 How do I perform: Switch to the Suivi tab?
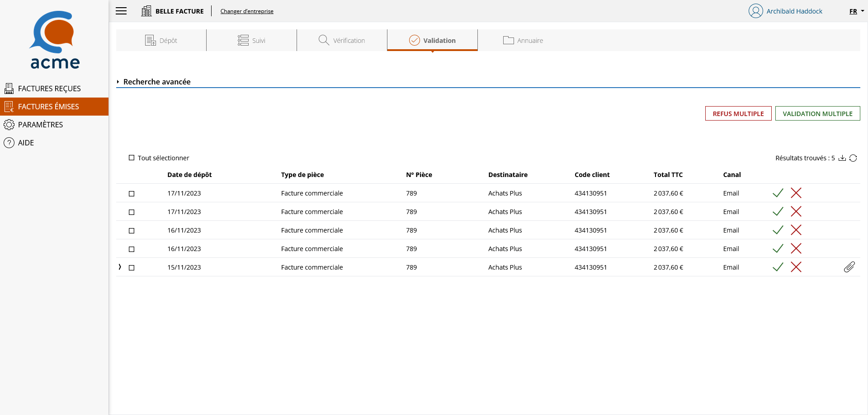[251, 40]
